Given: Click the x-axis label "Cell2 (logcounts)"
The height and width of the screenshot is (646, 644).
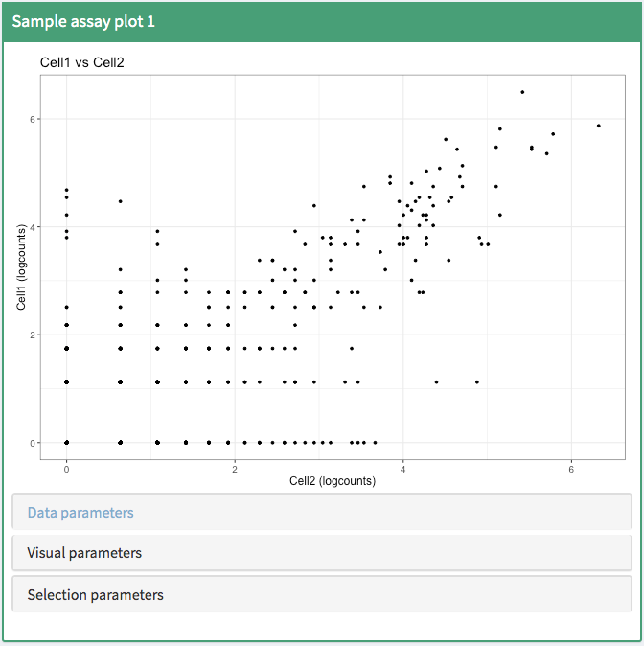Looking at the screenshot, I should (333, 481).
